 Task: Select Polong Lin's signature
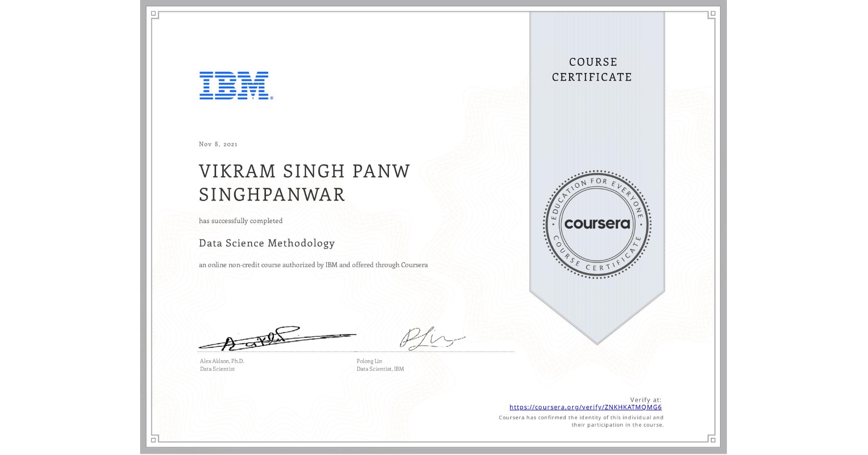pos(431,337)
